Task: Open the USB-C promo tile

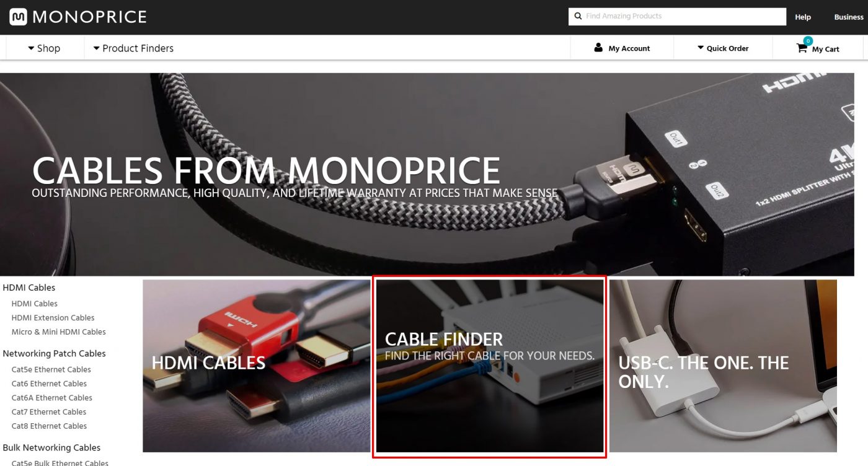Action: coord(723,366)
